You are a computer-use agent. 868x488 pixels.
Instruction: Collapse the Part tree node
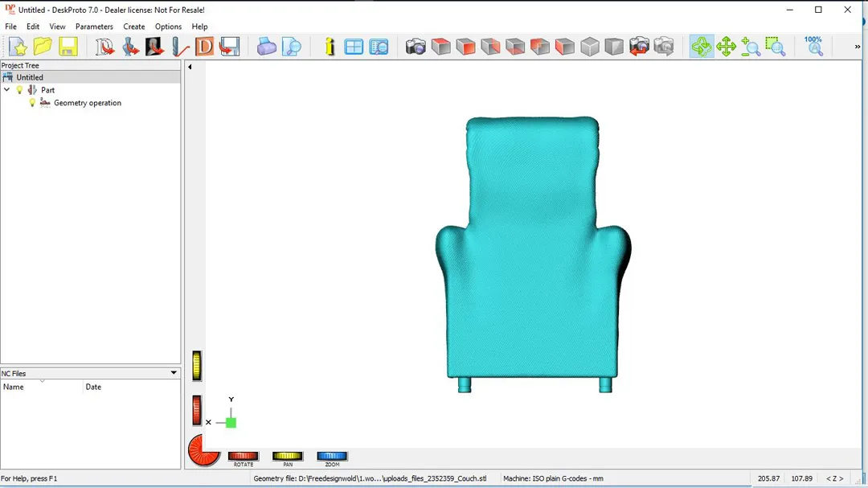[x=7, y=90]
